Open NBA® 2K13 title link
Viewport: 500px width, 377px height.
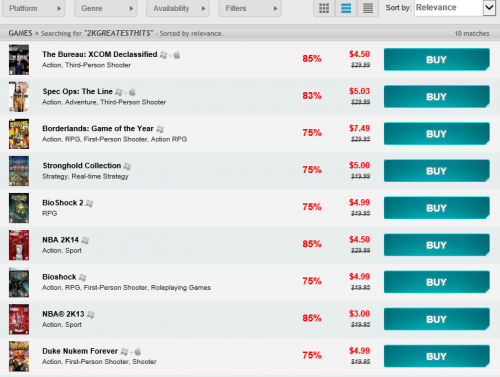click(x=63, y=314)
